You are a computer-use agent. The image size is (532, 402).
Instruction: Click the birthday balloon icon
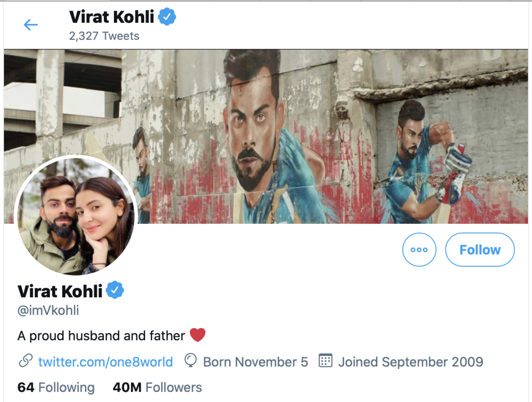[191, 362]
